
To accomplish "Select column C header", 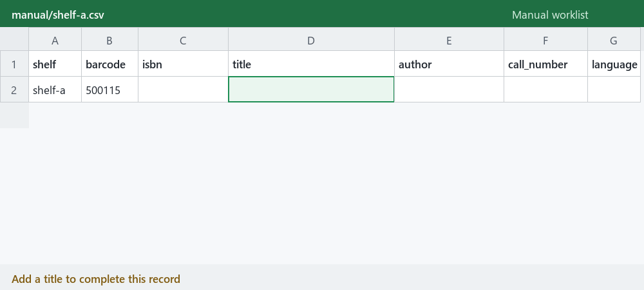I will click(183, 40).
